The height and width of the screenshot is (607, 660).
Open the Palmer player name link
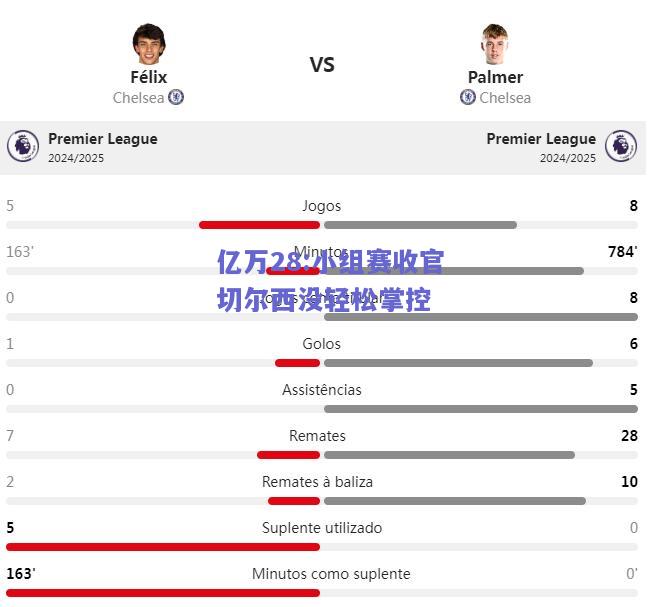pyautogui.click(x=495, y=77)
